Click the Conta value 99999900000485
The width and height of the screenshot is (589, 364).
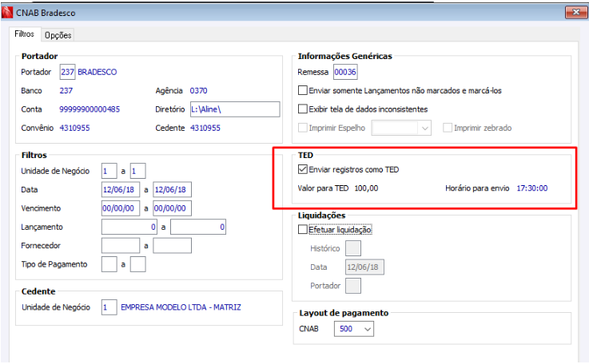point(90,109)
